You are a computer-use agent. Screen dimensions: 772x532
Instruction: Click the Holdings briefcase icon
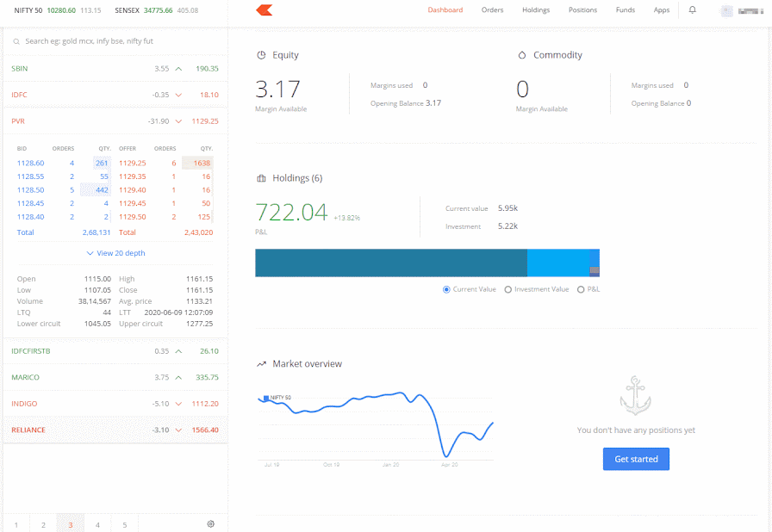point(261,178)
